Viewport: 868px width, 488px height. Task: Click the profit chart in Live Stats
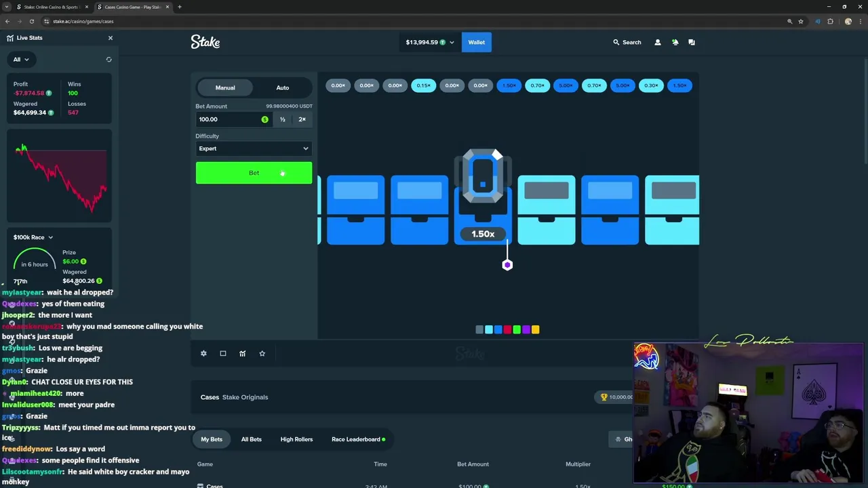click(x=60, y=178)
